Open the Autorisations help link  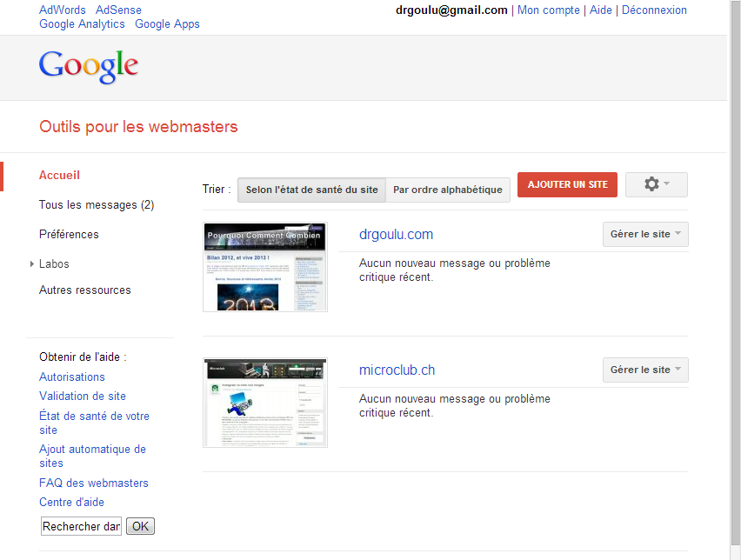pos(72,377)
